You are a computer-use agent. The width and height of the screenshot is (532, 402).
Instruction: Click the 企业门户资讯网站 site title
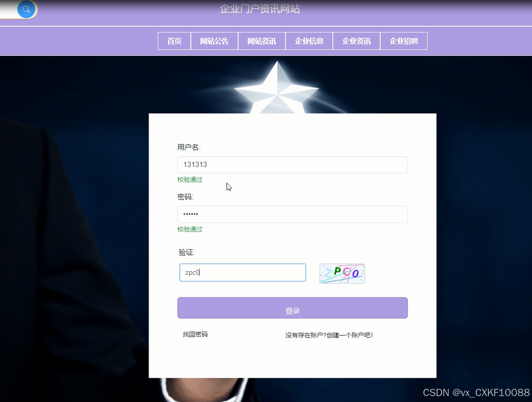[260, 9]
